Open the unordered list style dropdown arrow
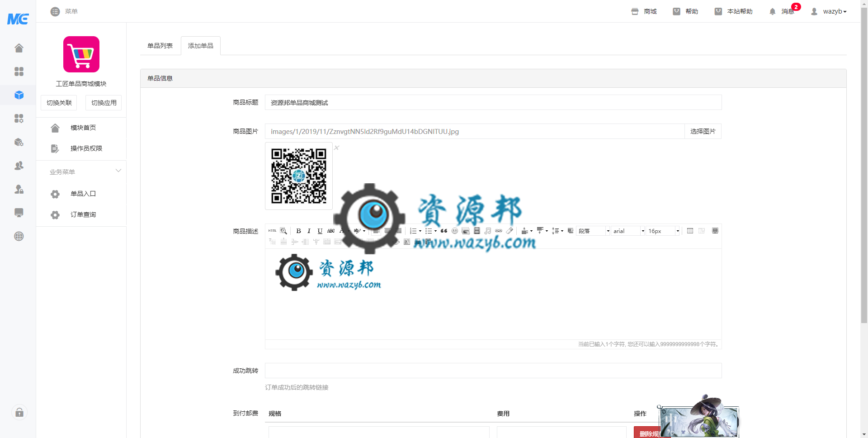The width and height of the screenshot is (868, 438). [435, 231]
